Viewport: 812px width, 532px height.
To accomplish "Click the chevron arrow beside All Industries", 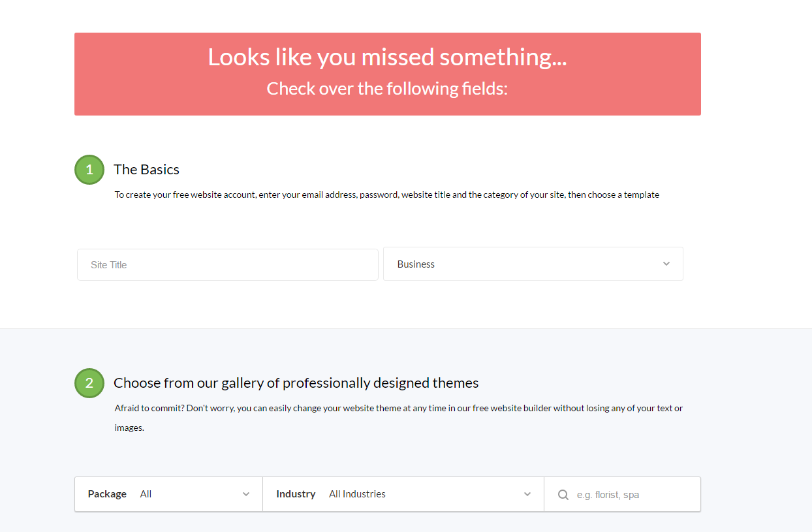I will 527,494.
